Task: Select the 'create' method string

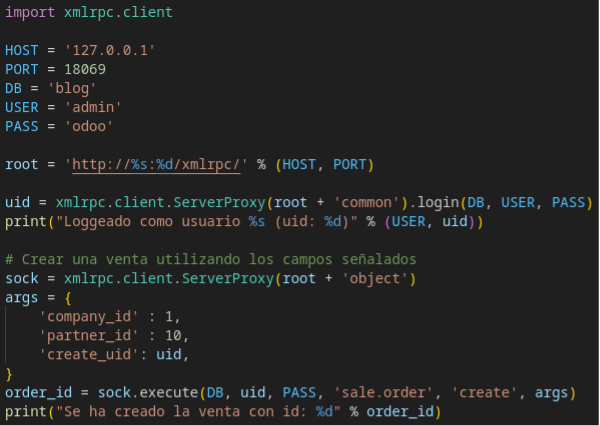Action: pos(484,393)
